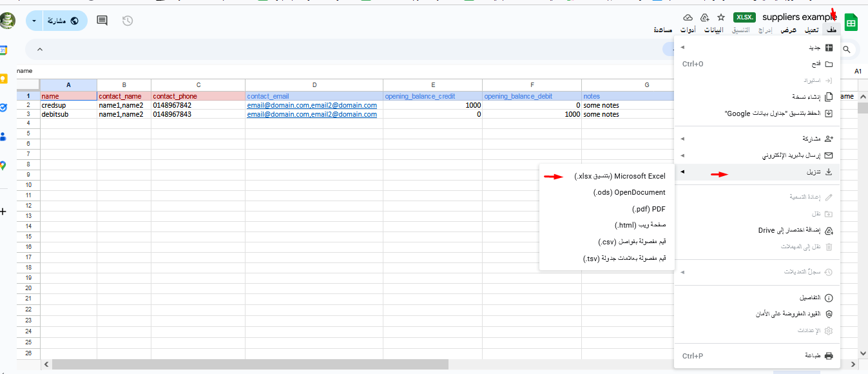Click the envelope icon for email sending
This screenshot has height=374, width=868.
pyautogui.click(x=829, y=155)
